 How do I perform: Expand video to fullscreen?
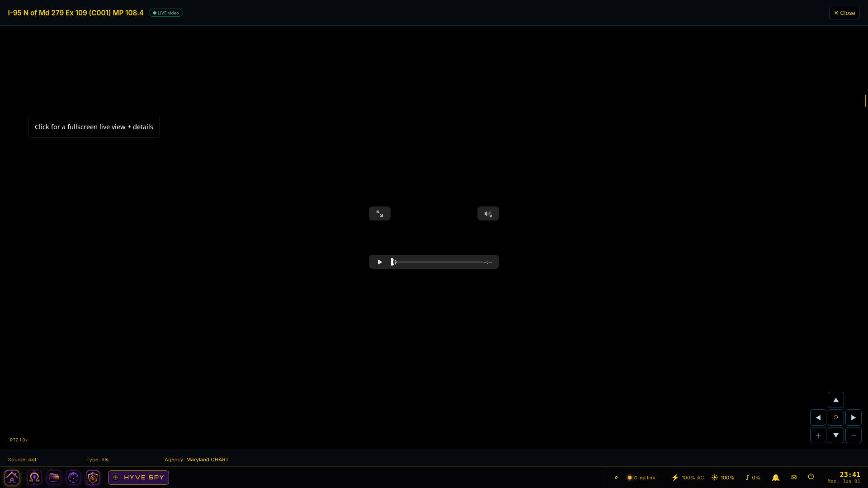pyautogui.click(x=380, y=214)
